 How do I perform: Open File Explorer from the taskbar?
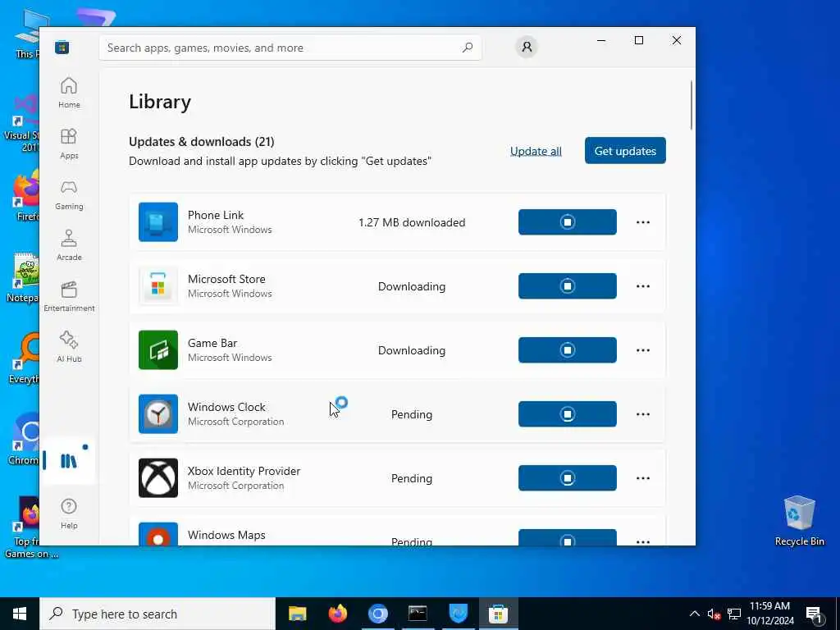pos(297,614)
